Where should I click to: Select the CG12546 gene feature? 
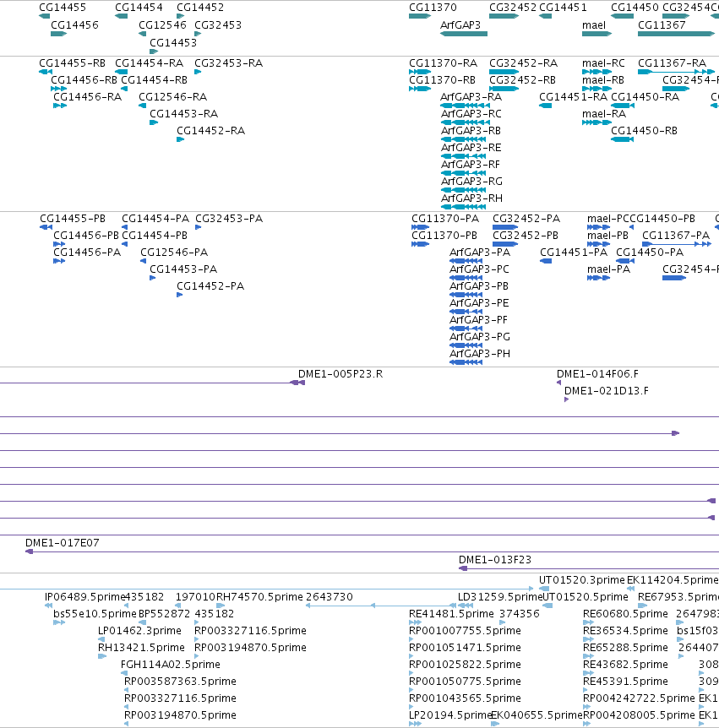(143, 34)
